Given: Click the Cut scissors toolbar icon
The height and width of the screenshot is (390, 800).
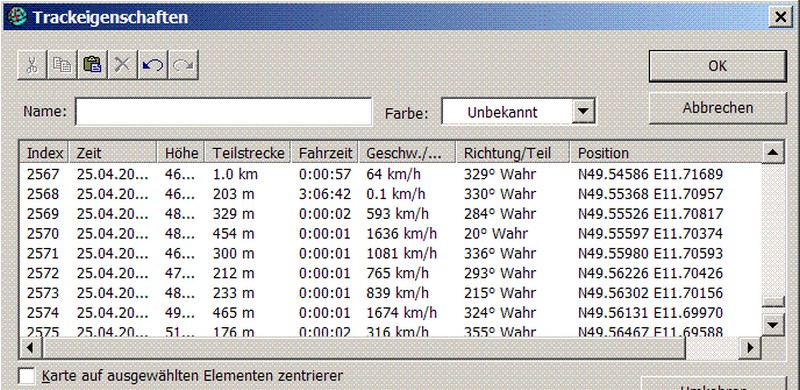Looking at the screenshot, I should click(x=32, y=65).
